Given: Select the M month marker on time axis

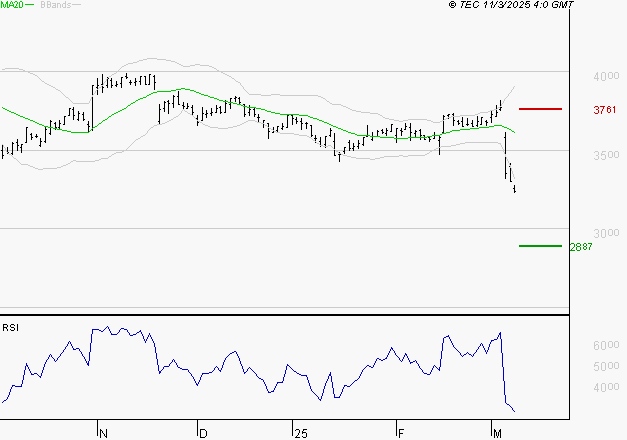Looking at the screenshot, I should pyautogui.click(x=498, y=432).
